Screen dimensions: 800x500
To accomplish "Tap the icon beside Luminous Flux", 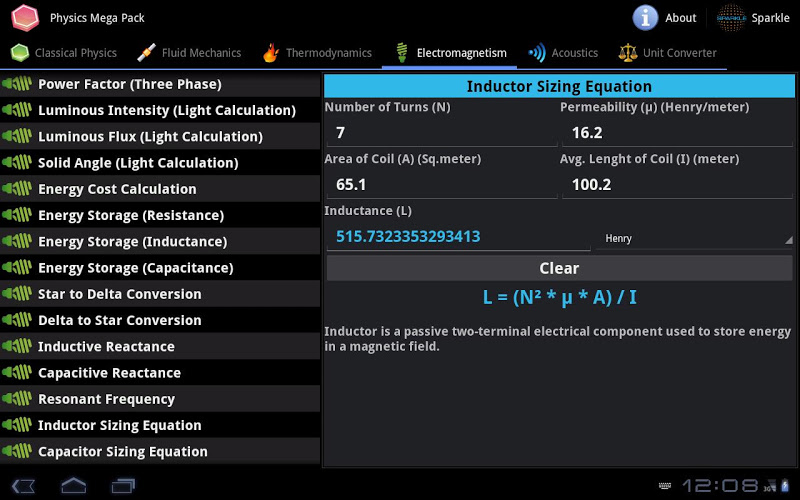I will (x=17, y=136).
